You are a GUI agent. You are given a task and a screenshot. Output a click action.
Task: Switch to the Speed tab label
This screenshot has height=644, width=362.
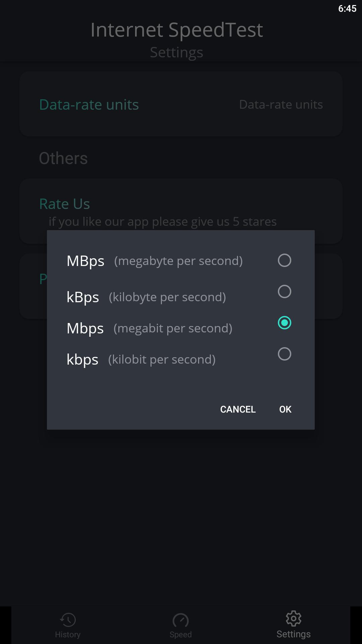tap(181, 635)
